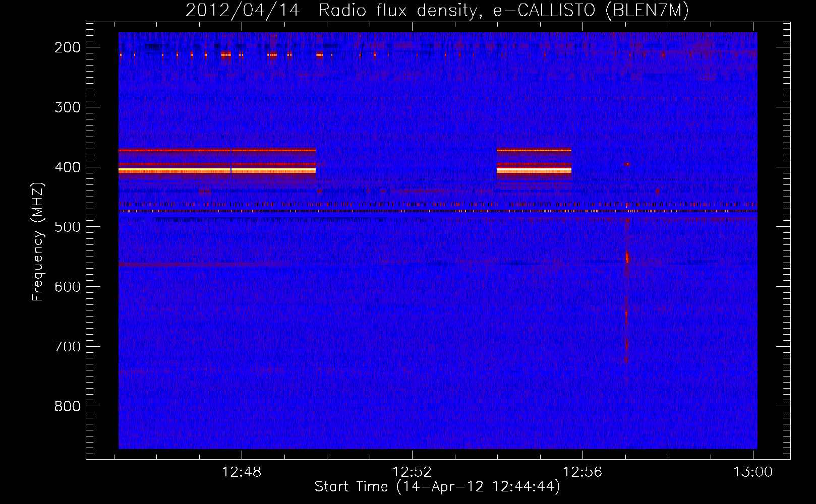Image resolution: width=816 pixels, height=504 pixels.
Task: Click the 13:00 time tick label
Action: [x=753, y=472]
